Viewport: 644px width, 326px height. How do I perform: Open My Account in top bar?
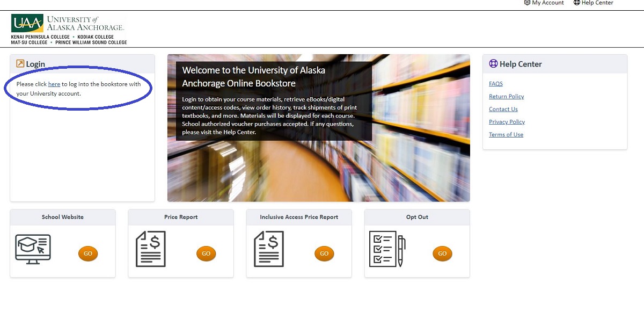pyautogui.click(x=547, y=3)
